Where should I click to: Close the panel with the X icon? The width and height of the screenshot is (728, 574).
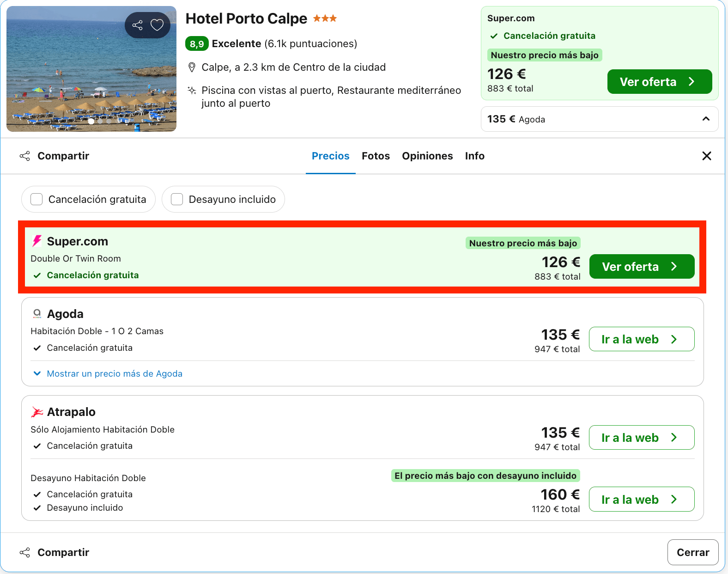[707, 156]
